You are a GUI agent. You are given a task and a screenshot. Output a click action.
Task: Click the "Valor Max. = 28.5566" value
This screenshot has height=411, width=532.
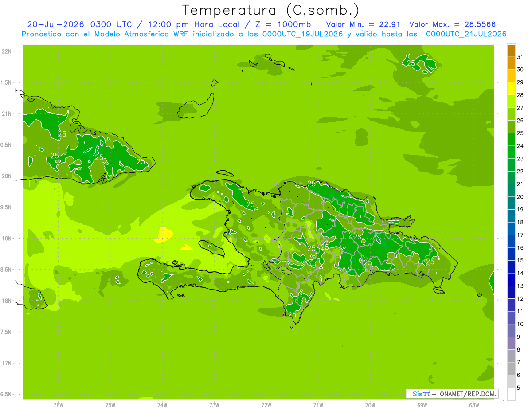tap(453, 25)
